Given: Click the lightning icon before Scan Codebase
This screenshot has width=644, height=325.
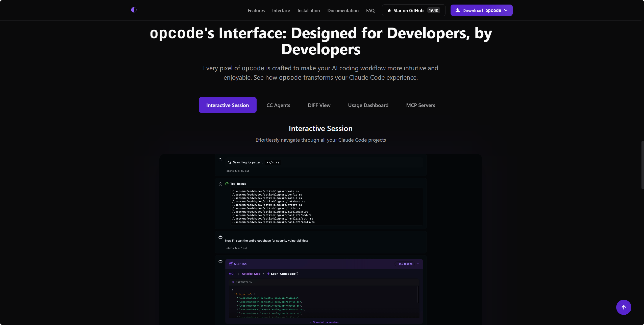Looking at the screenshot, I should [268, 274].
